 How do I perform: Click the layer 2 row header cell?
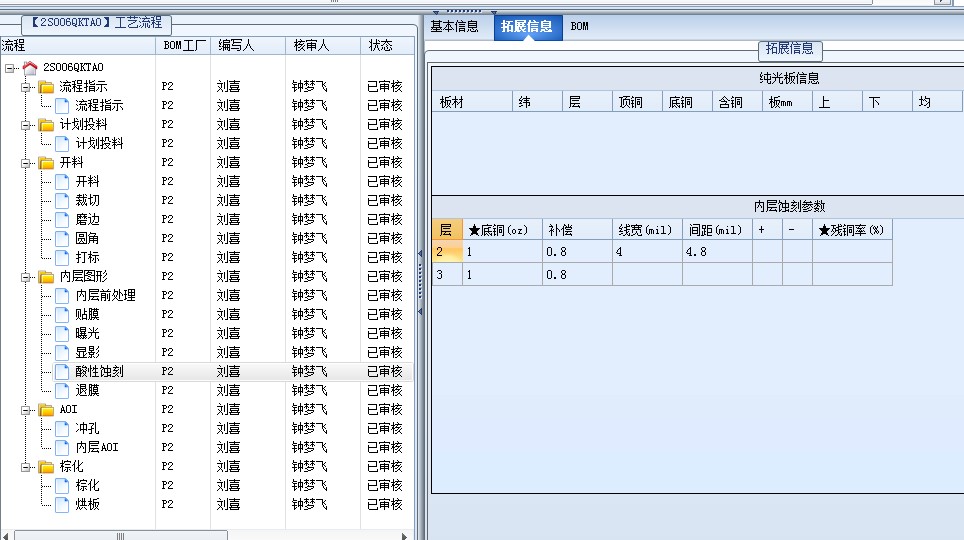click(x=448, y=252)
